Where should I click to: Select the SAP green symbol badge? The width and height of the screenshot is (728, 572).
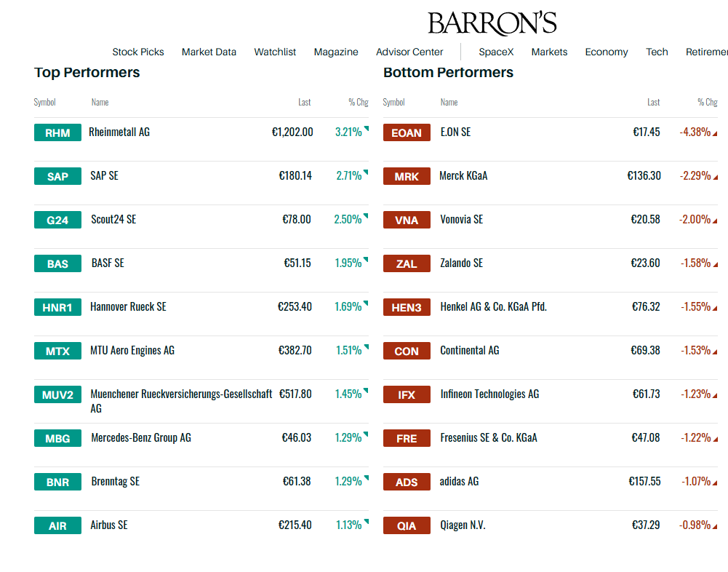tap(57, 176)
